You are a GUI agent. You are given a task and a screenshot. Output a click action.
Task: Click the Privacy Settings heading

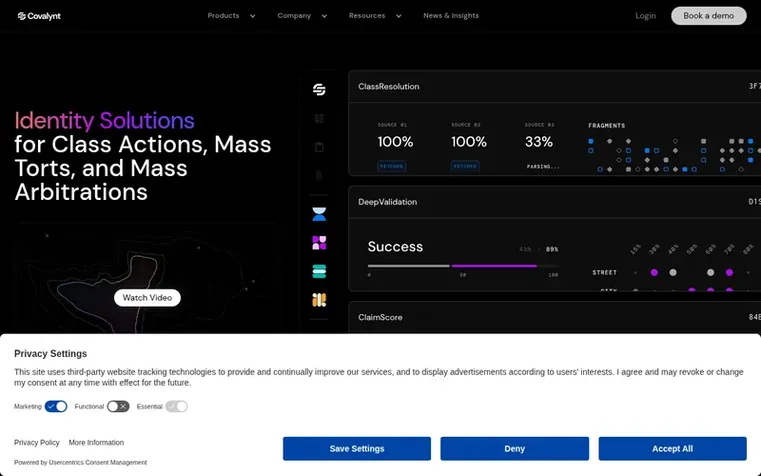point(50,354)
